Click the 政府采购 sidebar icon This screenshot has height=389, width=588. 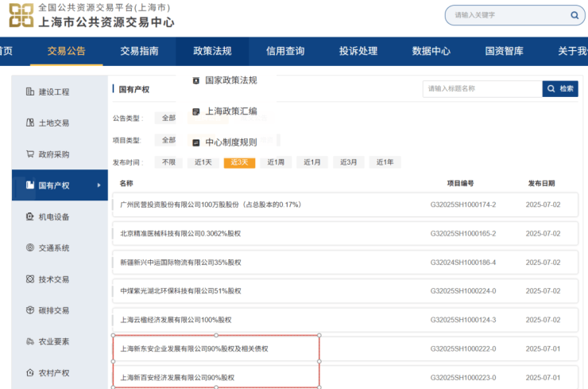[30, 154]
